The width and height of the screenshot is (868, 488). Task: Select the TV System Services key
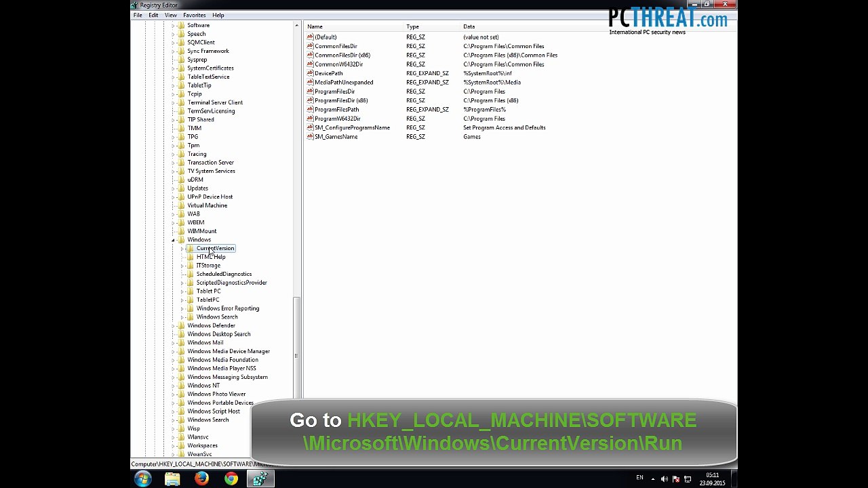click(x=211, y=171)
